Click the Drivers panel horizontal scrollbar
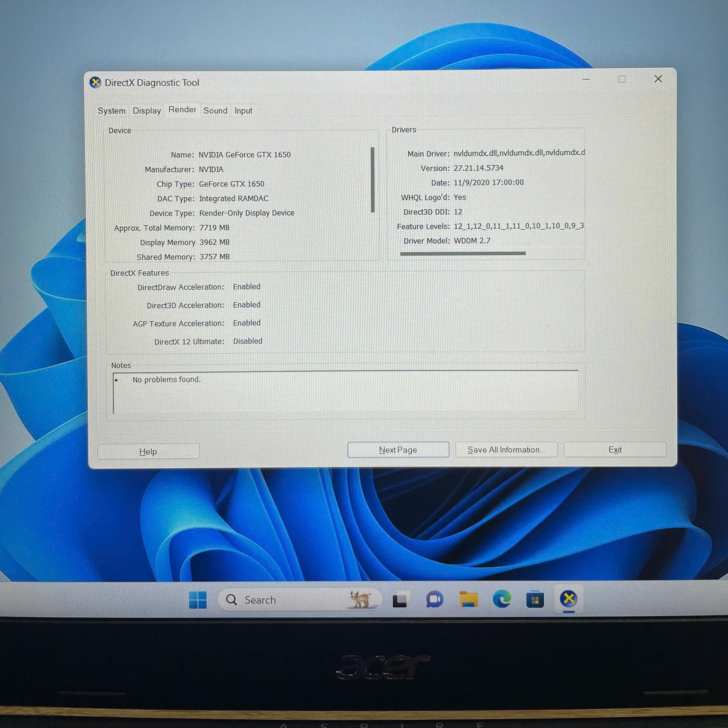 (x=463, y=254)
